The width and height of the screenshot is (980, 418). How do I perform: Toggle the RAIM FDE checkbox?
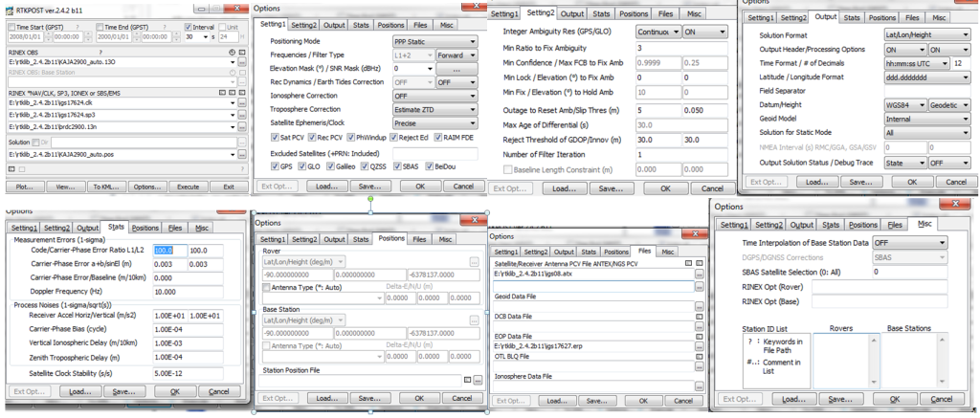[438, 138]
